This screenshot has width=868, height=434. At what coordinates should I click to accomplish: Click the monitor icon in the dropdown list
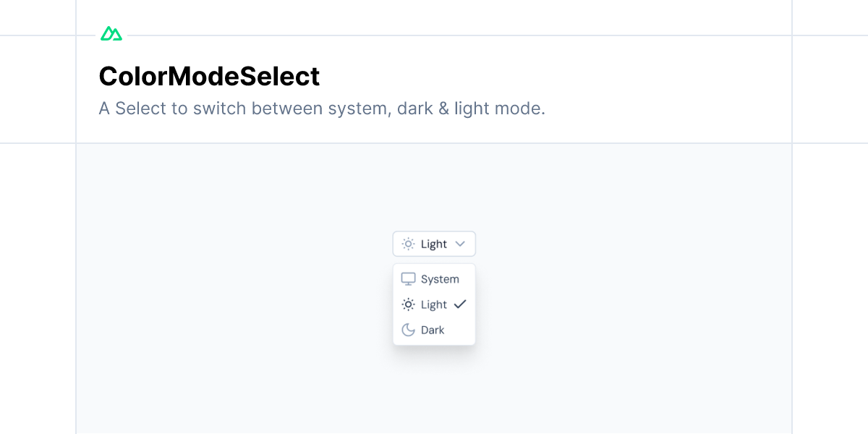(x=409, y=278)
